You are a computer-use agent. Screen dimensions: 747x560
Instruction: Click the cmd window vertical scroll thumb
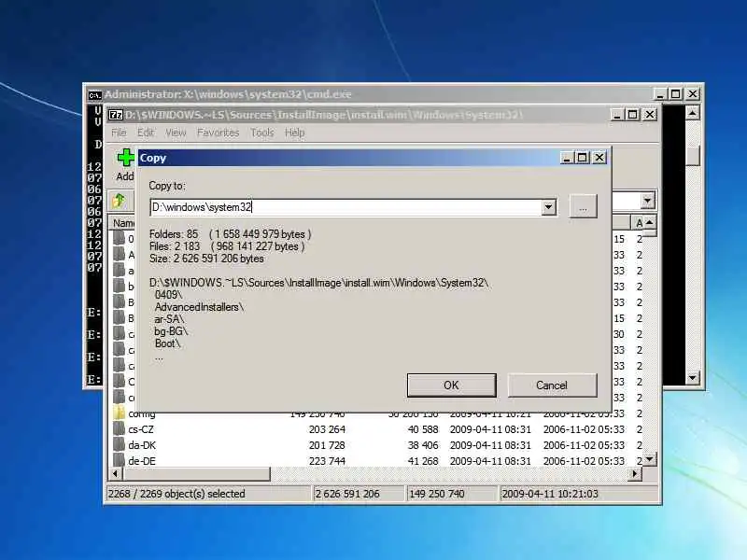(692, 155)
